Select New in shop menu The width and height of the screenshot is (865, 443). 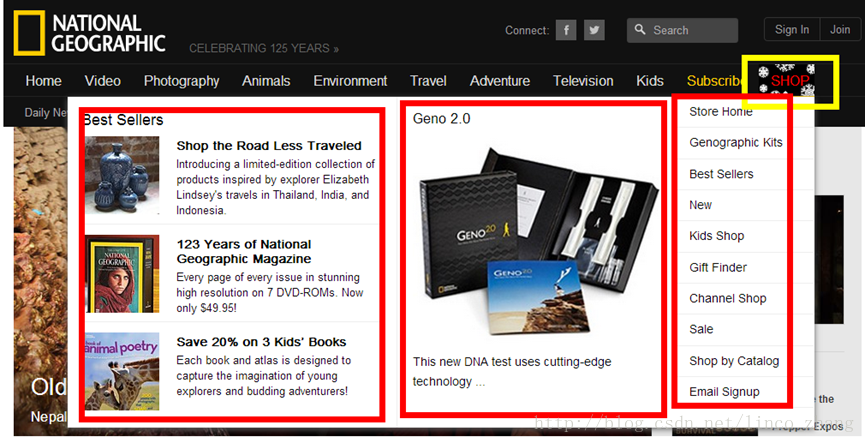(x=701, y=205)
